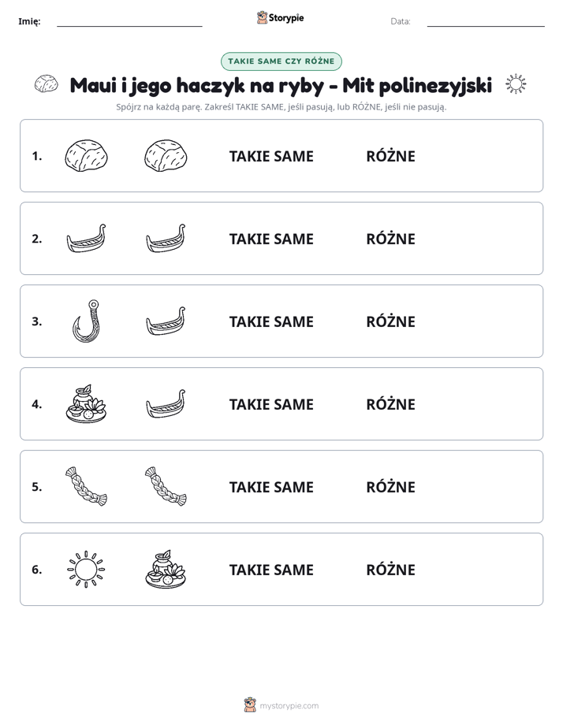Select TAKIE SAME for row 5
This screenshot has height=728, width=563.
(271, 487)
